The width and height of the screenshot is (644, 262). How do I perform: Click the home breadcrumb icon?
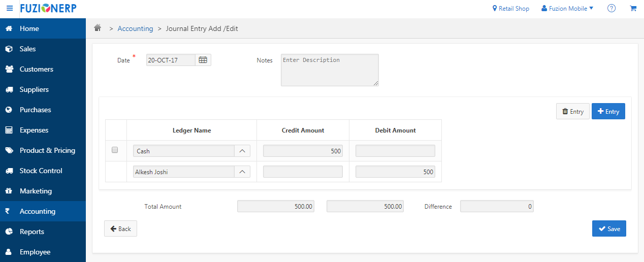98,28
